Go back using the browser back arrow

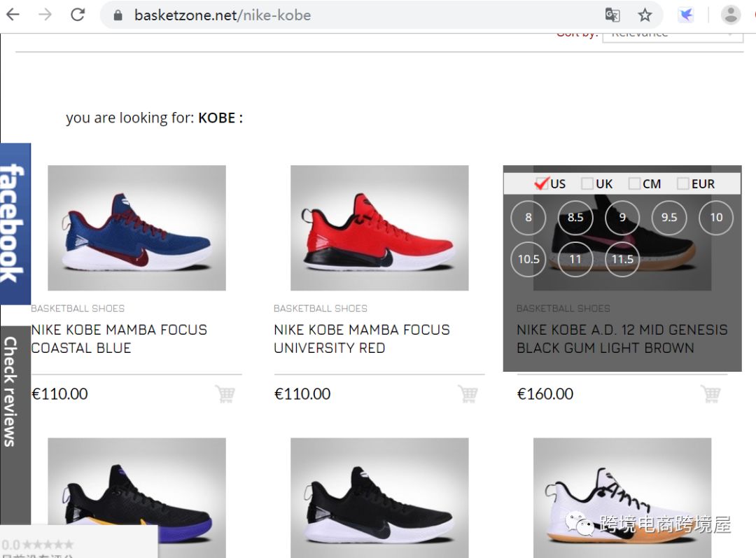13,15
